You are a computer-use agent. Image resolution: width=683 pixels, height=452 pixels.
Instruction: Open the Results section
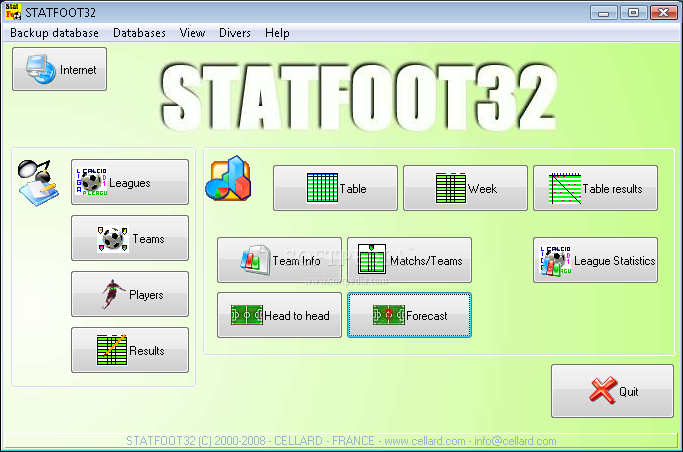(130, 350)
